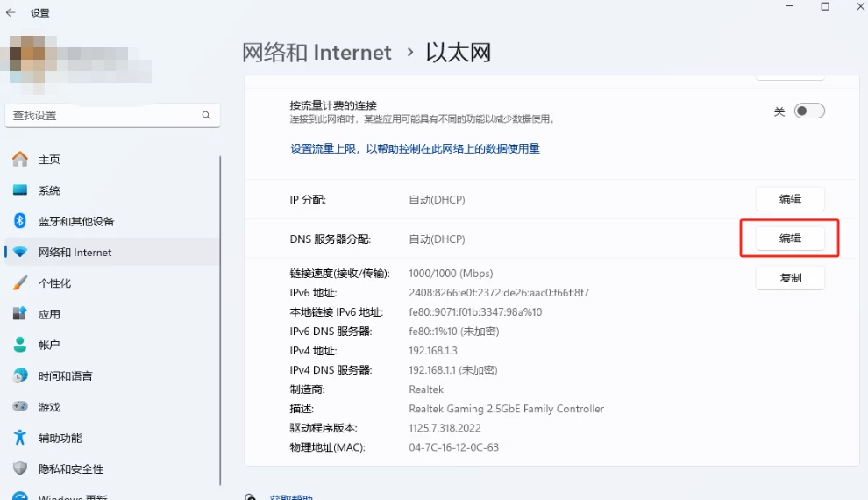Viewport: 868px width, 500px height.
Task: Open 应用 settings page
Action: [x=112, y=315]
